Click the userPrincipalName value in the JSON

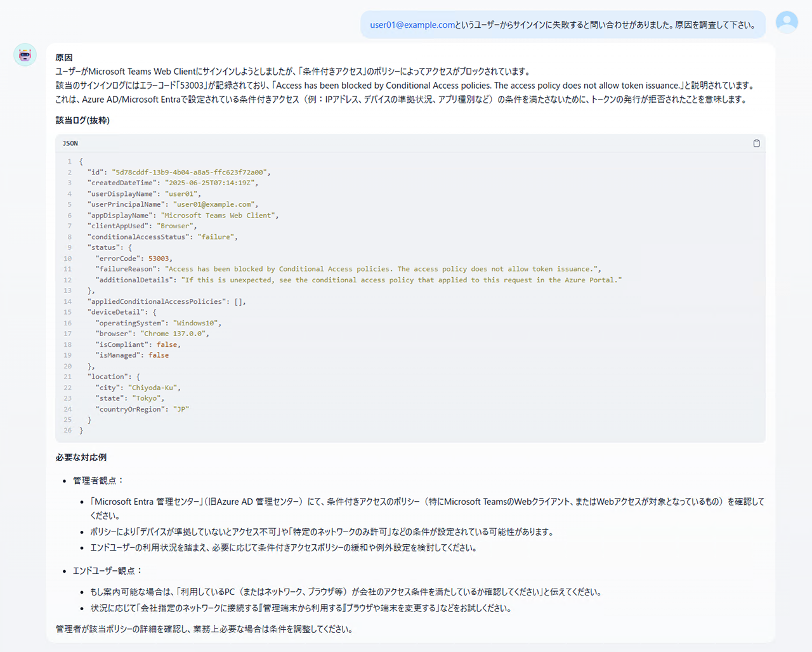point(213,204)
